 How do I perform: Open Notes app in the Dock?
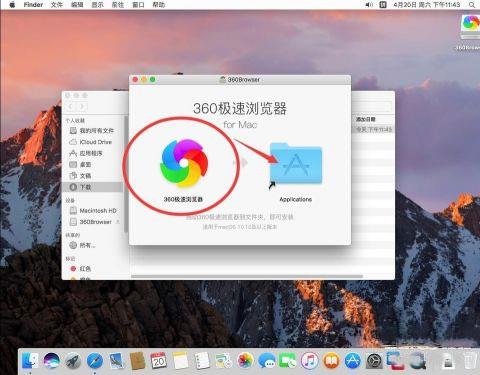click(180, 361)
